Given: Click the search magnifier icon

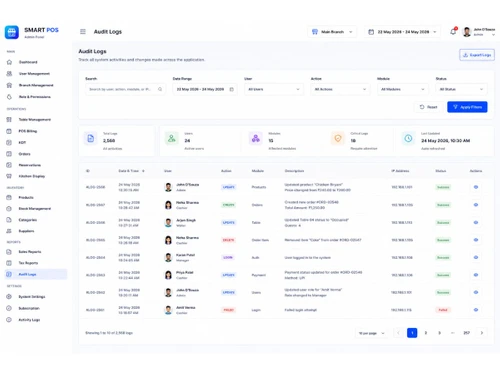Looking at the screenshot, I should (160, 89).
